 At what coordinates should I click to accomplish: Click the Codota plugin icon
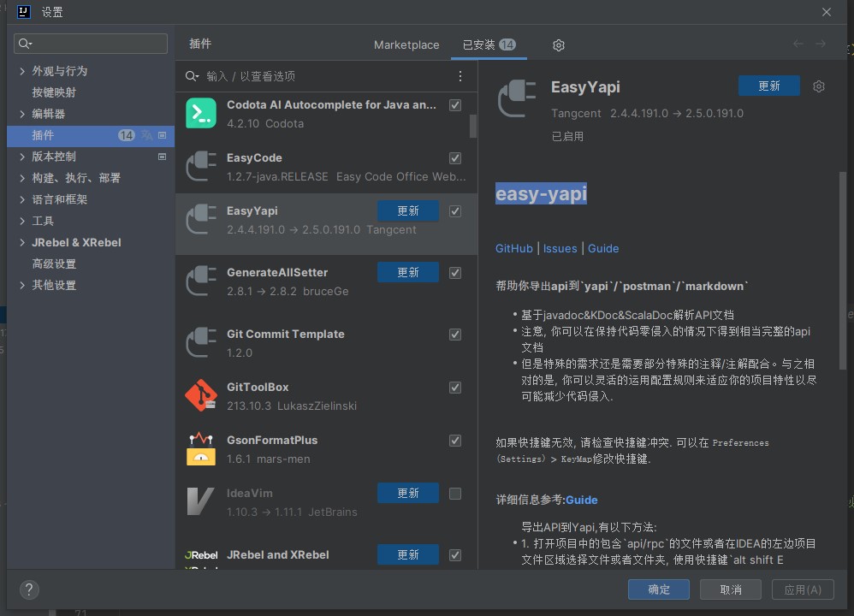pos(201,113)
